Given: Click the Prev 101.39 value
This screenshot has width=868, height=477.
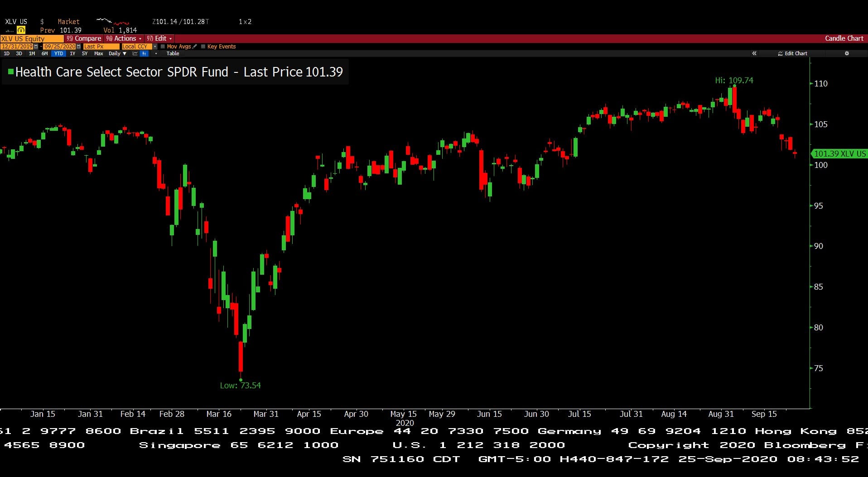Looking at the screenshot, I should [61, 30].
